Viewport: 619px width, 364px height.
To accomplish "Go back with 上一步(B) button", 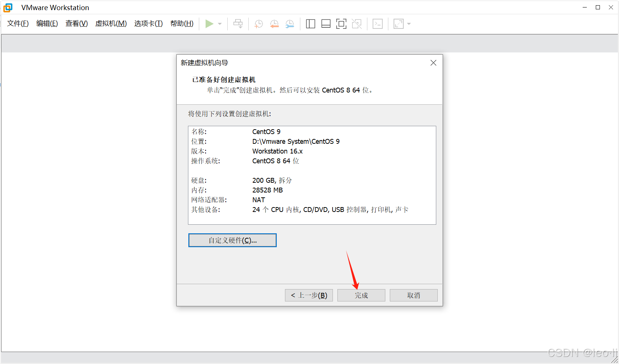I will coord(309,295).
